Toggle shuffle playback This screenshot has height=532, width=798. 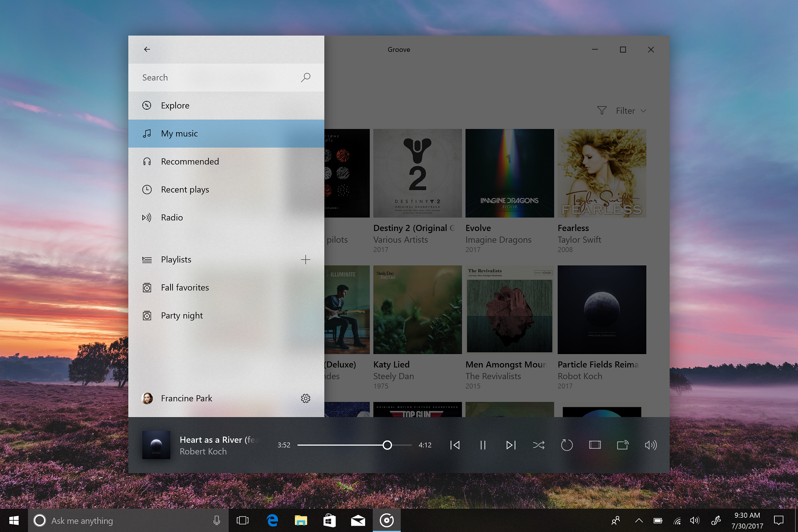[539, 445]
